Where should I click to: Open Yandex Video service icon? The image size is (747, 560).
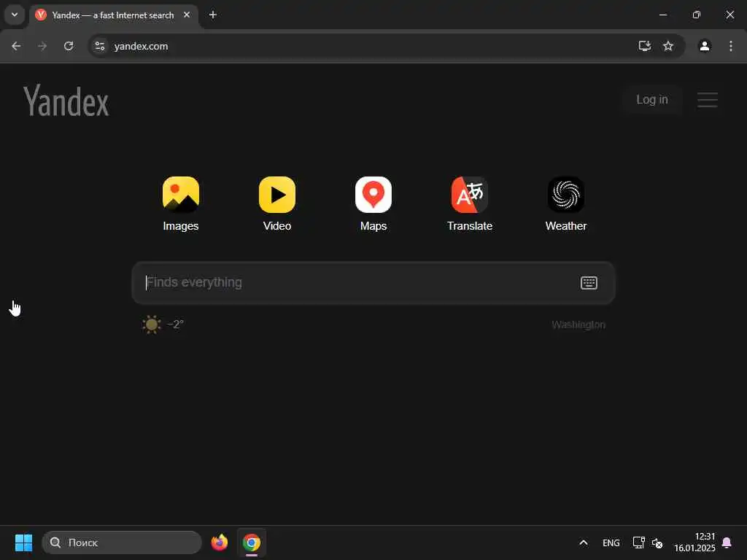(276, 194)
